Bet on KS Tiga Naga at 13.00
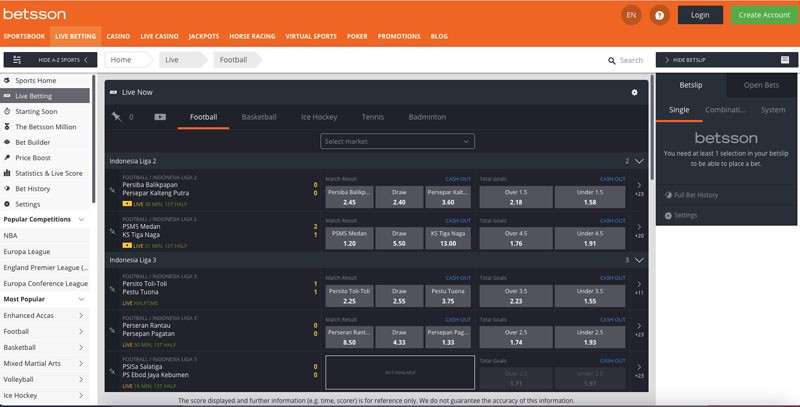The image size is (800, 407). tap(448, 238)
